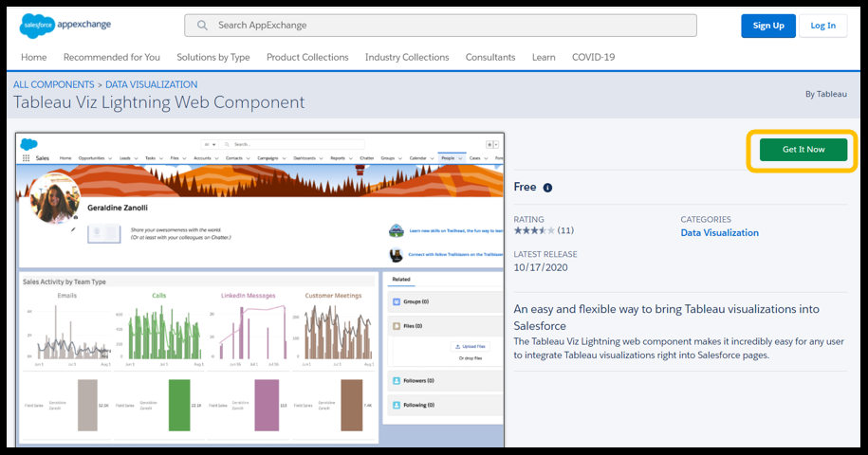The image size is (868, 455).
Task: Click the Files (0) icon in screenshot
Action: click(x=397, y=326)
